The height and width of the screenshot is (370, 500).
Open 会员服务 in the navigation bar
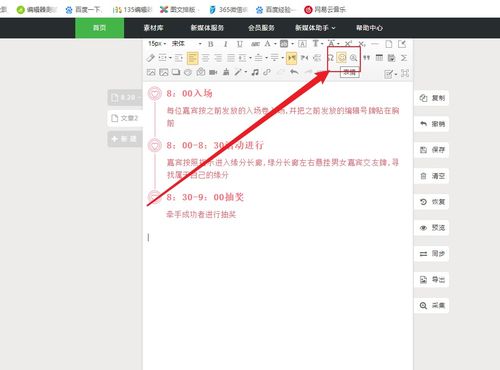click(261, 28)
